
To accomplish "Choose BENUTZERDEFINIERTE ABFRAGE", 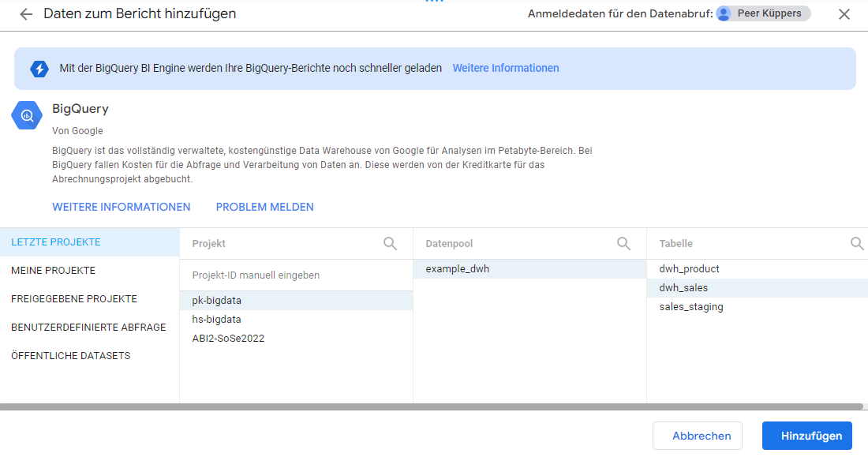I will pyautogui.click(x=90, y=327).
